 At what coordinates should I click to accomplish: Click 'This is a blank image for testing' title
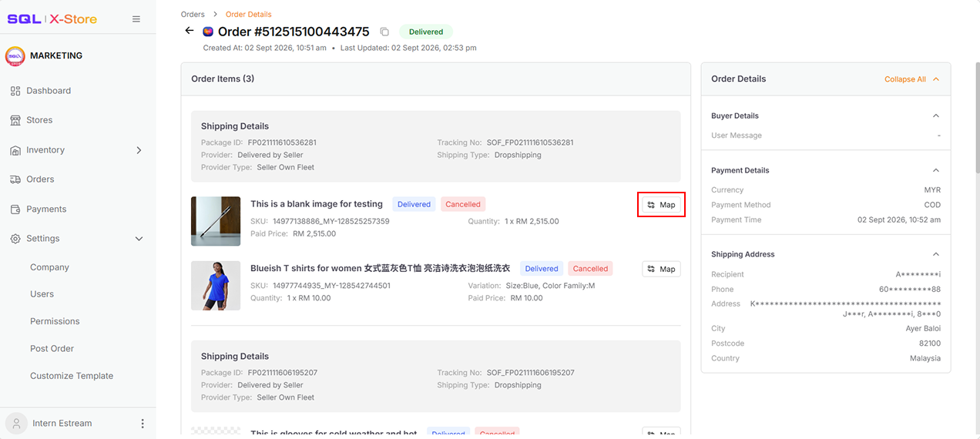tap(317, 204)
